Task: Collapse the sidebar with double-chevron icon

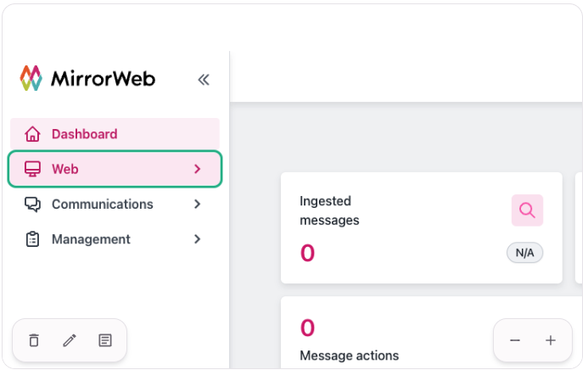Action: [204, 80]
